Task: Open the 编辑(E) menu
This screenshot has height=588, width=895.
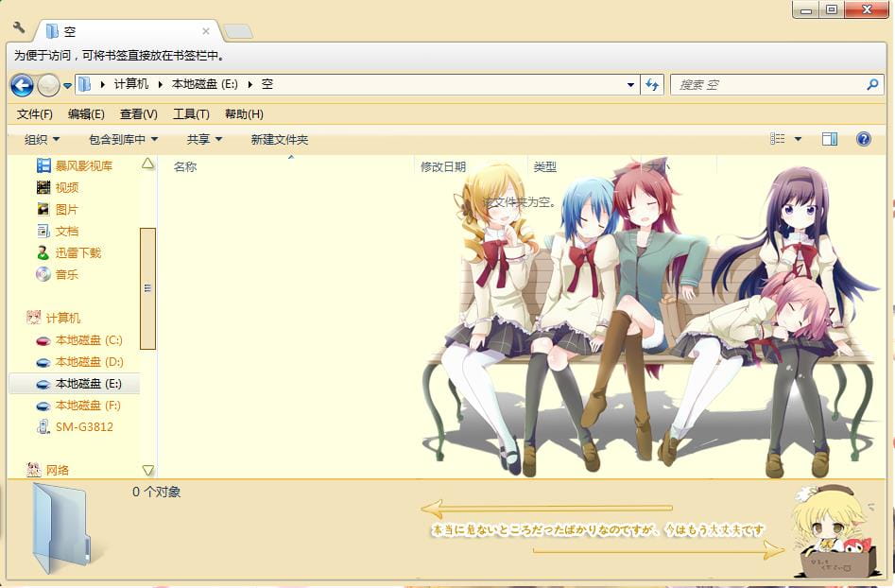Action: point(86,114)
